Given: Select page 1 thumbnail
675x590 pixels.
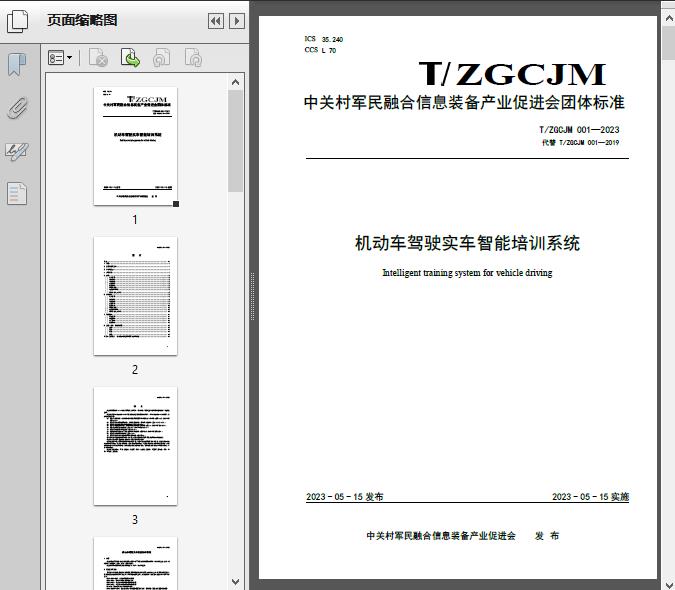Looking at the screenshot, I should pos(135,146).
